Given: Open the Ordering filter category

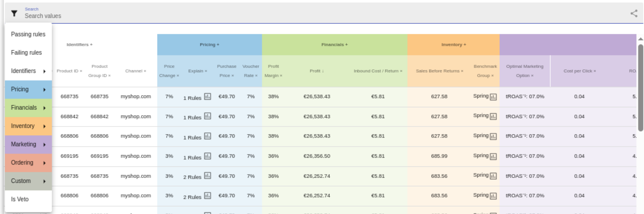Looking at the screenshot, I should (x=28, y=163).
